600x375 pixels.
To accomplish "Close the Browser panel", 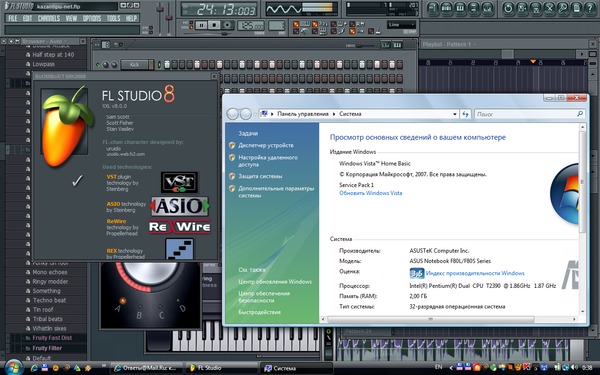I will coord(82,41).
